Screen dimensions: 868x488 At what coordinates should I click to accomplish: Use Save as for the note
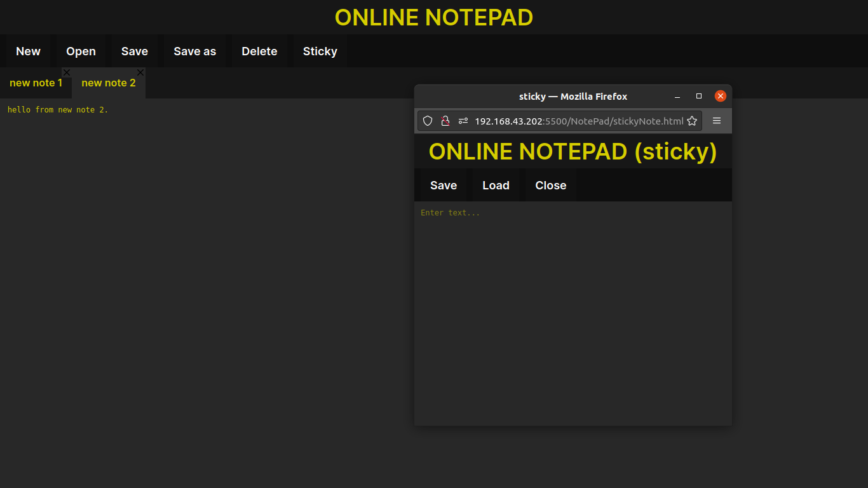click(194, 51)
